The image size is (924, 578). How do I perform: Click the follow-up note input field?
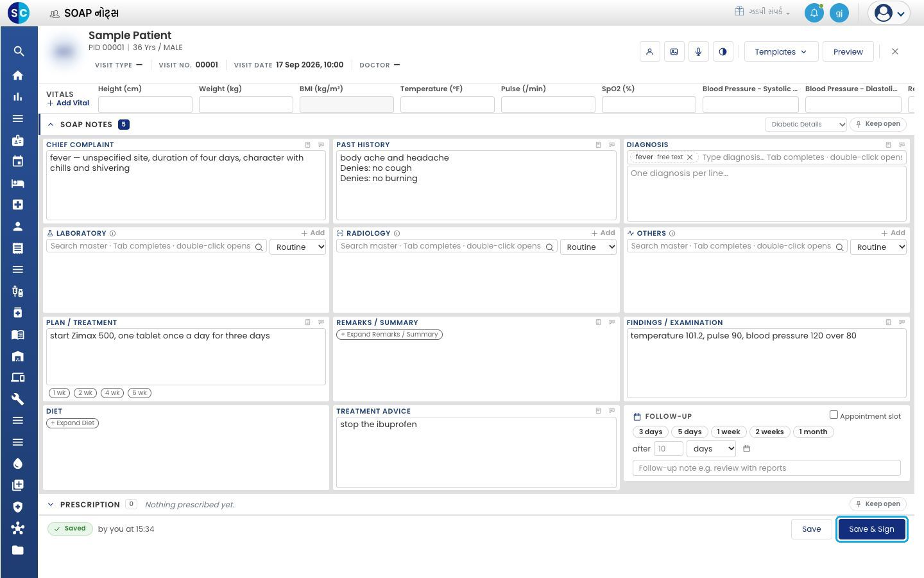tap(766, 468)
